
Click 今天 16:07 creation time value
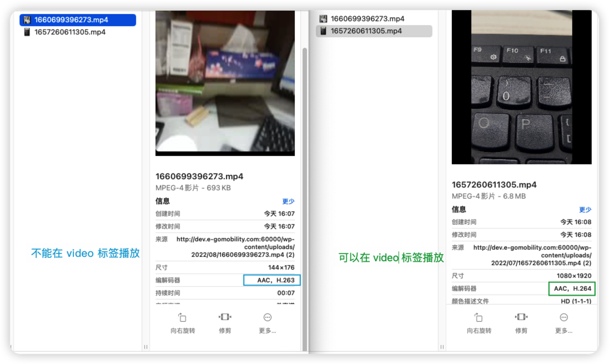point(279,214)
